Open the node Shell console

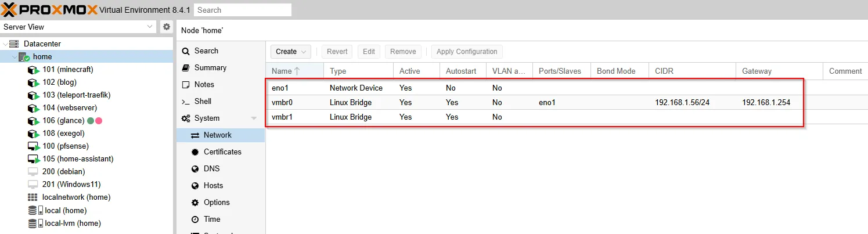coord(203,102)
